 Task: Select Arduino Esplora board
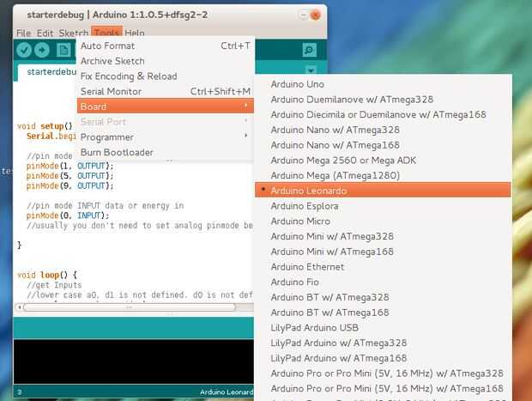(x=383, y=206)
